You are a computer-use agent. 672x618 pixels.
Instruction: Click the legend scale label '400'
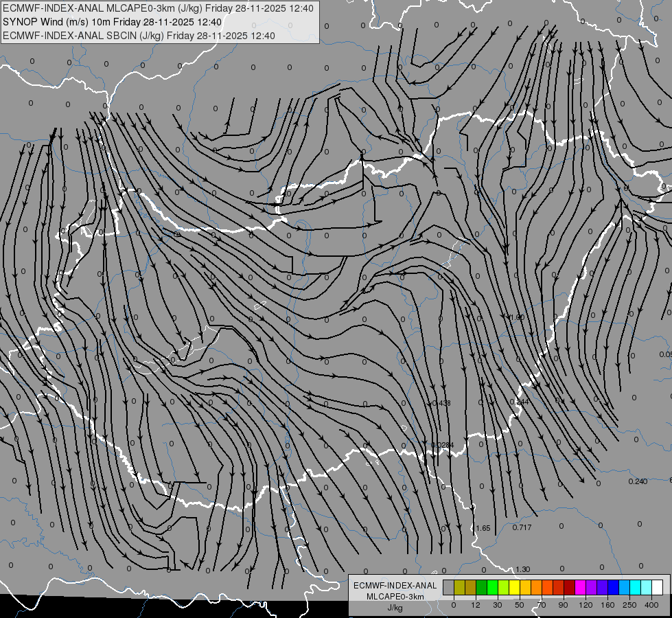(x=651, y=605)
